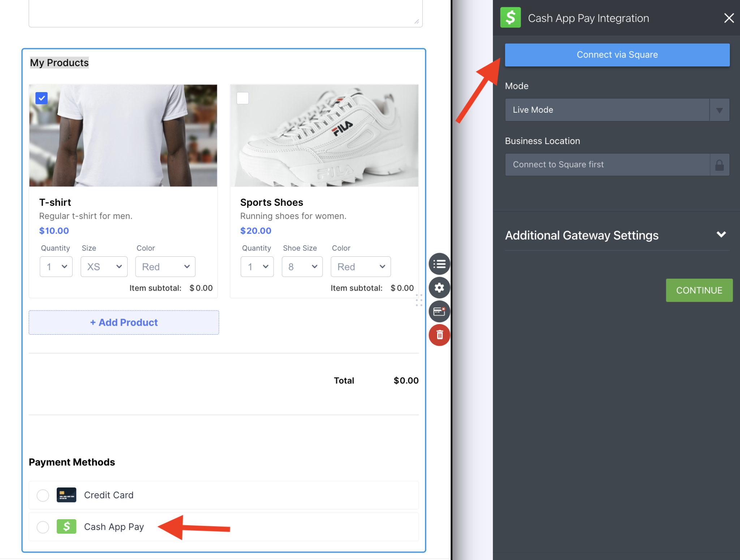Click the green Cash App Pay icon
The image size is (740, 560).
click(66, 526)
